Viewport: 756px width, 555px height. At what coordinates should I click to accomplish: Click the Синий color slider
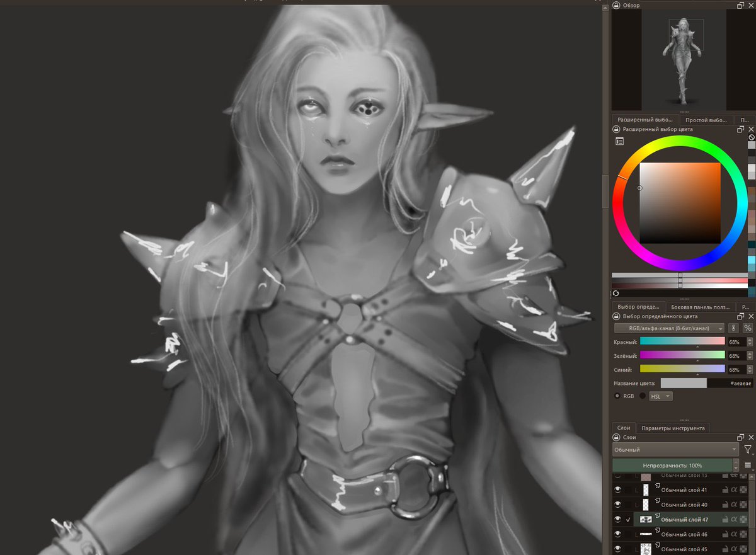pos(682,369)
